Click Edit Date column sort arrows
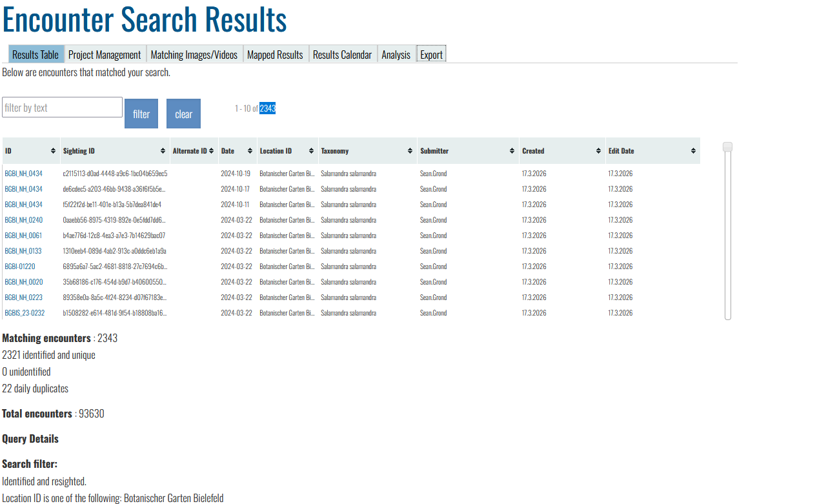Screen dimensions: 817x504 693,151
